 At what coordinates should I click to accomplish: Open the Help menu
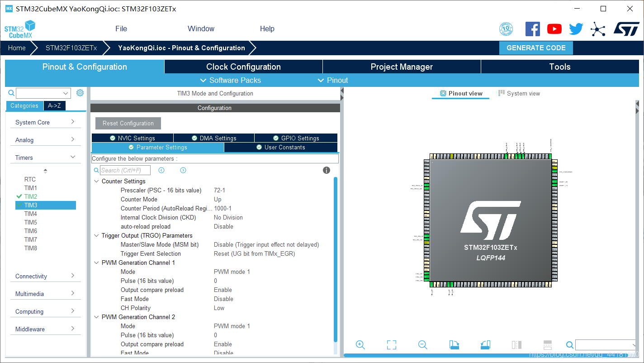[x=267, y=29]
